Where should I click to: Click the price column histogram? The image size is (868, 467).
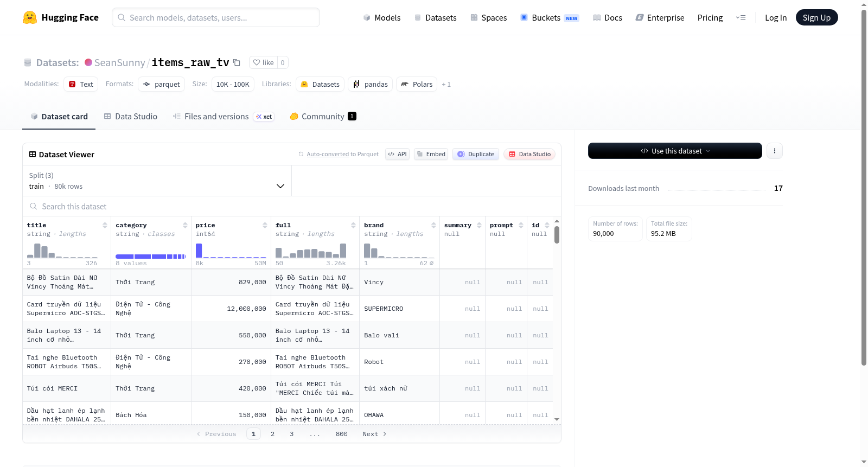point(231,250)
